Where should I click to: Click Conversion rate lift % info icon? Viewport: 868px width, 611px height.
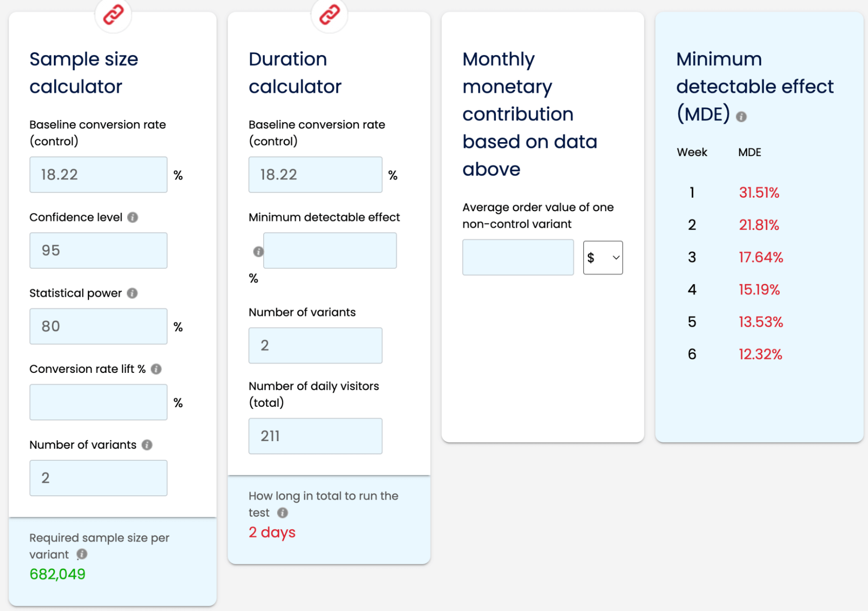156,369
